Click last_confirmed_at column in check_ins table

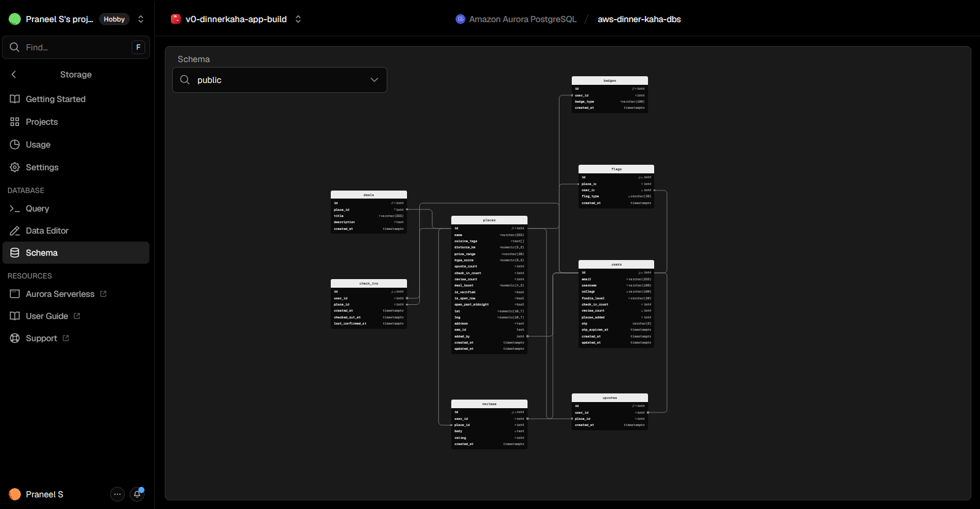(x=369, y=323)
